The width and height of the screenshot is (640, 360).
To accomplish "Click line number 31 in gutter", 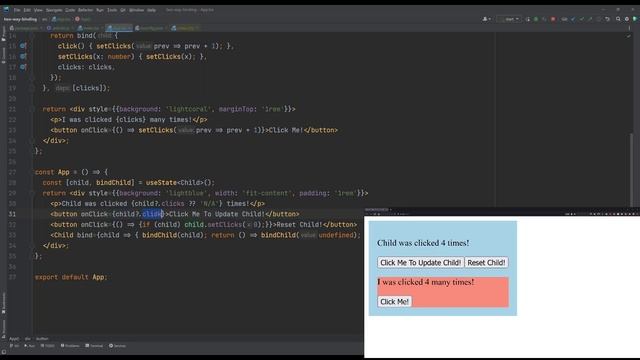I will pyautogui.click(x=12, y=214).
